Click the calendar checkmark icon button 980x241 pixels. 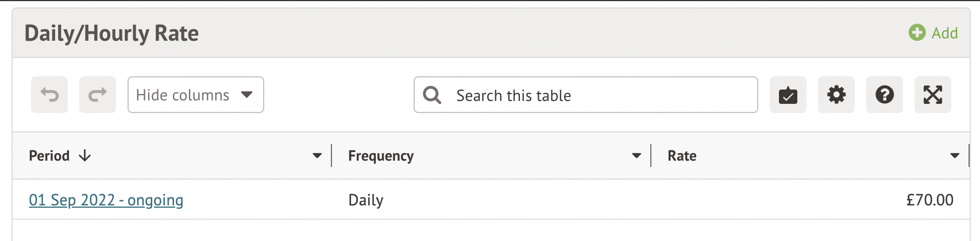click(x=788, y=95)
